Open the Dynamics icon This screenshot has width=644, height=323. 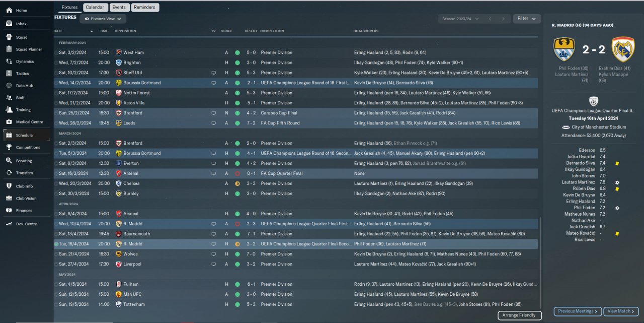click(x=9, y=61)
